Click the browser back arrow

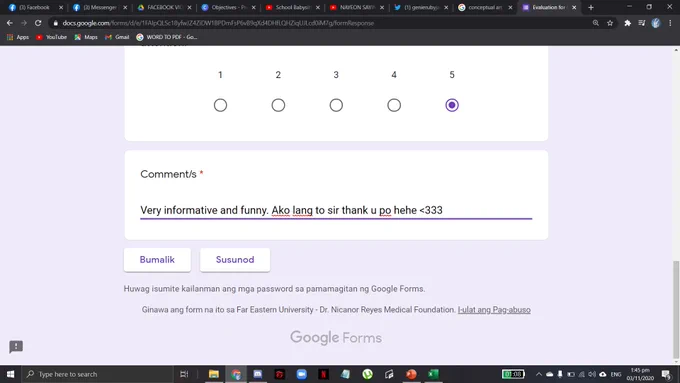point(10,23)
